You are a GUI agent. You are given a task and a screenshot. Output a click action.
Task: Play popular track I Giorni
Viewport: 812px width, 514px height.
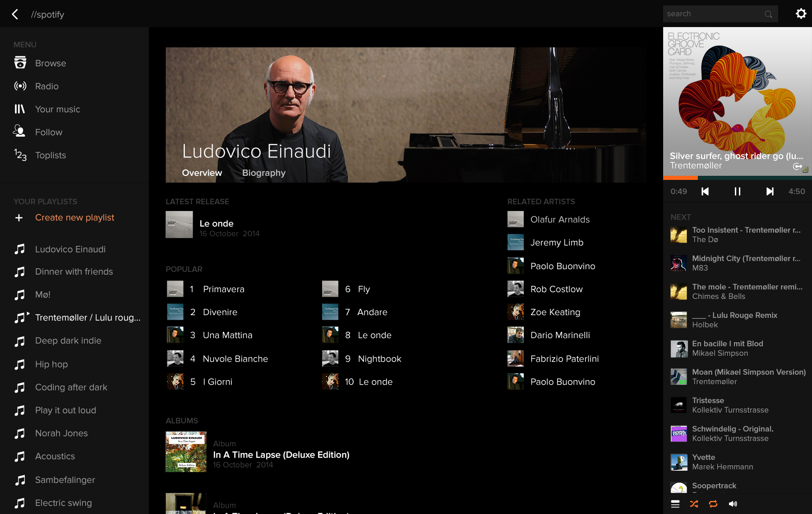tap(217, 381)
